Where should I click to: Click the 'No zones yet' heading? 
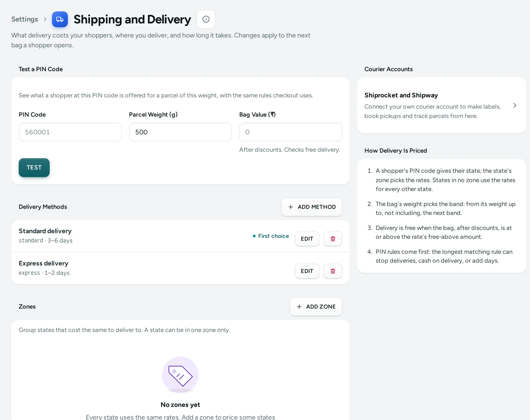[180, 405]
